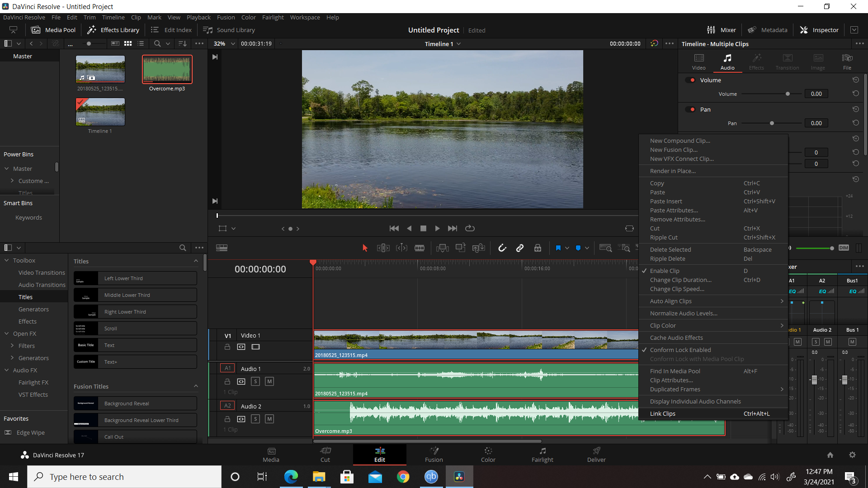The height and width of the screenshot is (488, 868).
Task: Lock the Video 1 track
Action: 227,347
